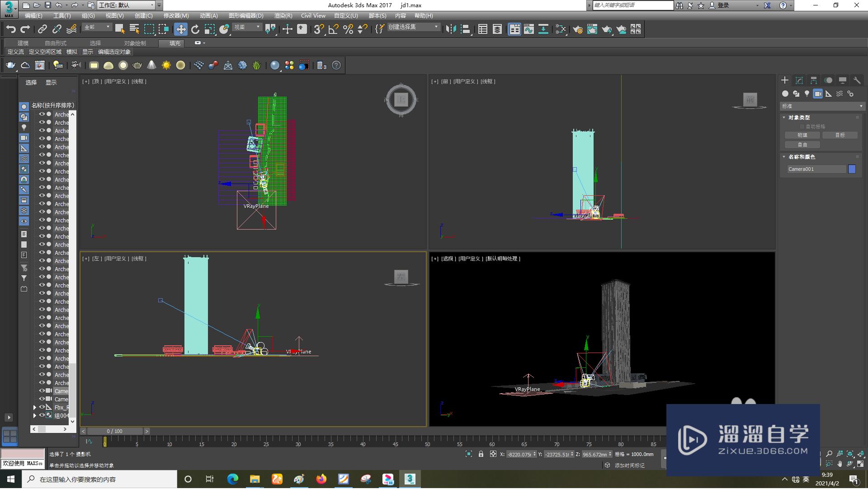
Task: Click the Rectangular Selection Region icon
Action: tap(149, 29)
